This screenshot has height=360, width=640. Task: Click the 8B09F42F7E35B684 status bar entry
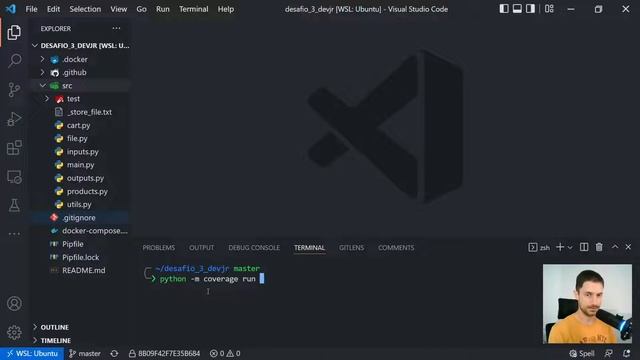164,353
